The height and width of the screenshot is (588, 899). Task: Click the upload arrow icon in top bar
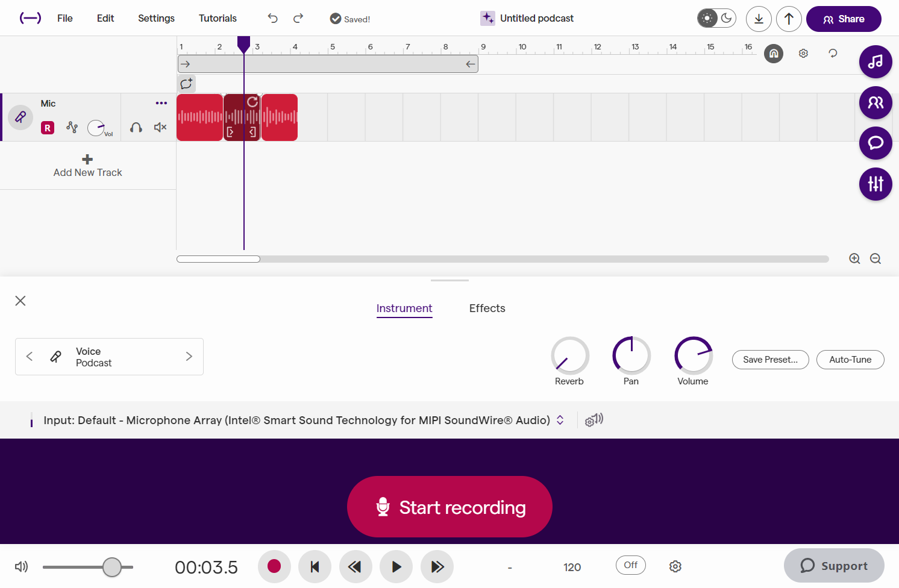point(789,19)
